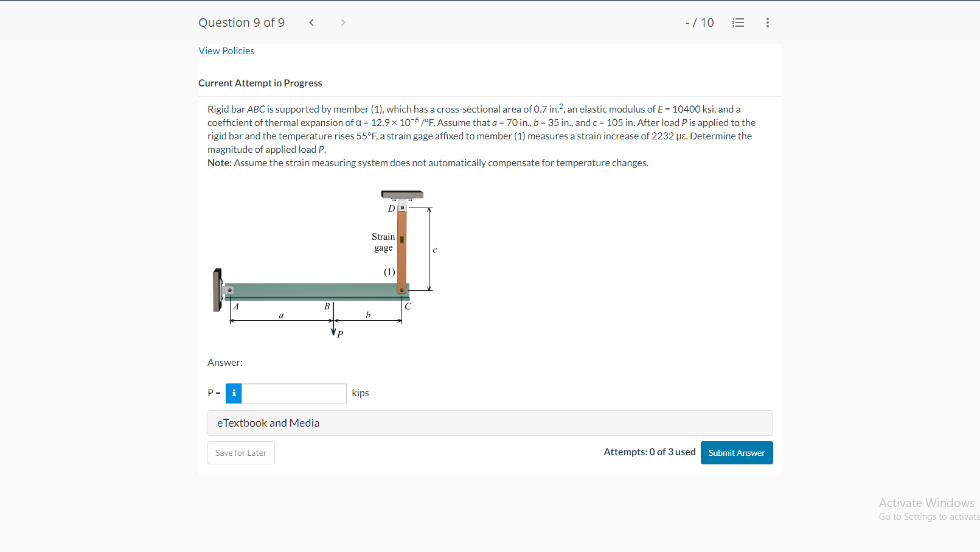The image size is (980, 552).
Task: Click the Go to Settings activation link
Action: click(928, 516)
